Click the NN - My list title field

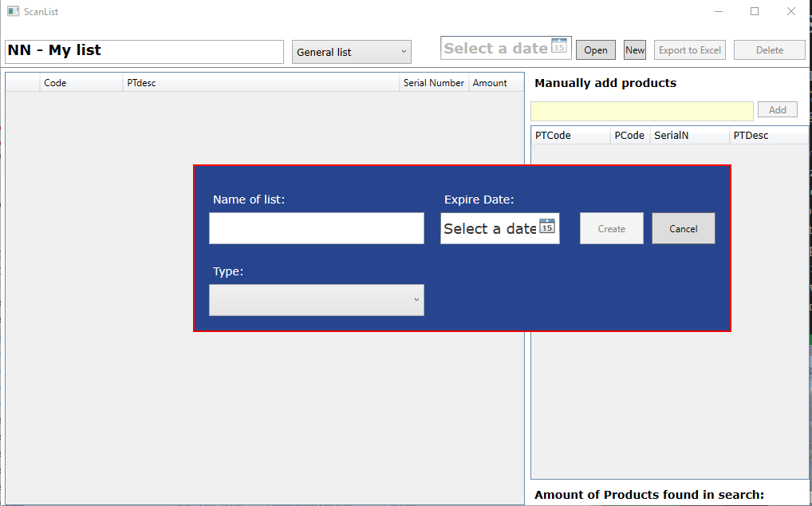(x=144, y=52)
